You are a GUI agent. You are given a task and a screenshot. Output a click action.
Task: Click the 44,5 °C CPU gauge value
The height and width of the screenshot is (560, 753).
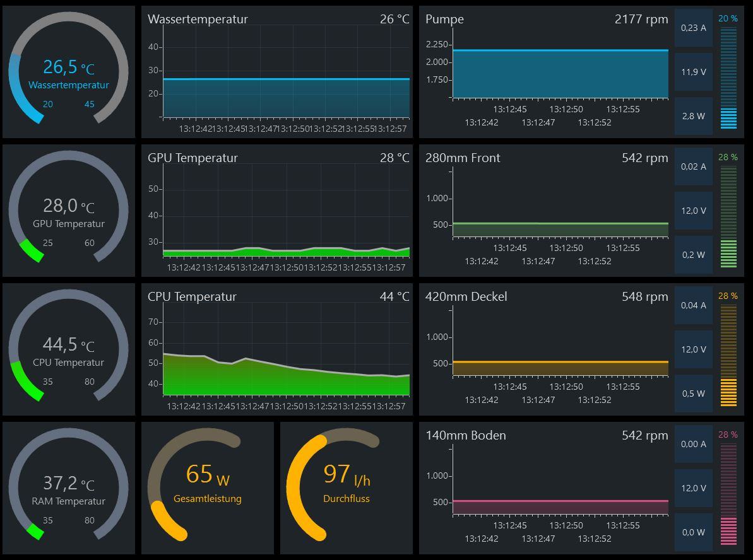(x=69, y=344)
